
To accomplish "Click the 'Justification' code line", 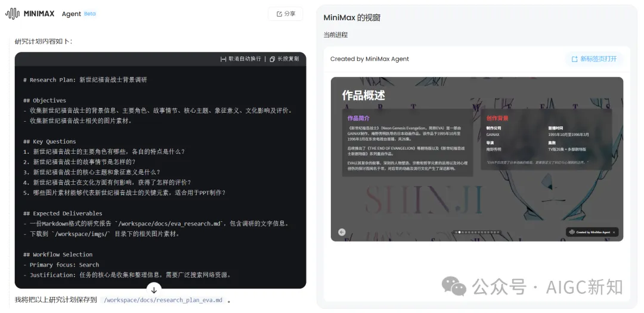I will coord(127,275).
